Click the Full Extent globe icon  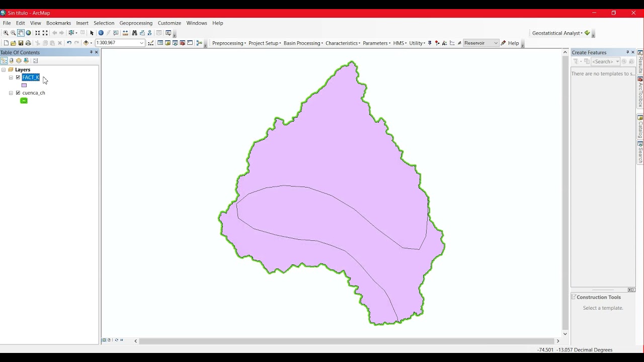pos(28,33)
